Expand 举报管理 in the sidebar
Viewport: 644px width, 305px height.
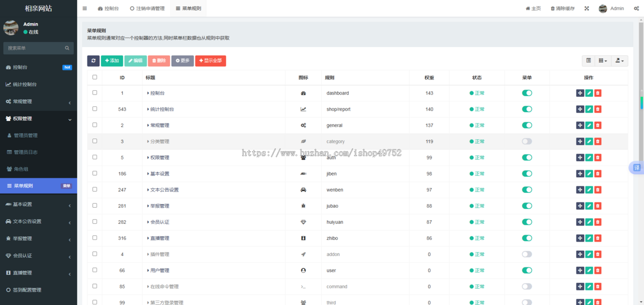click(x=39, y=238)
